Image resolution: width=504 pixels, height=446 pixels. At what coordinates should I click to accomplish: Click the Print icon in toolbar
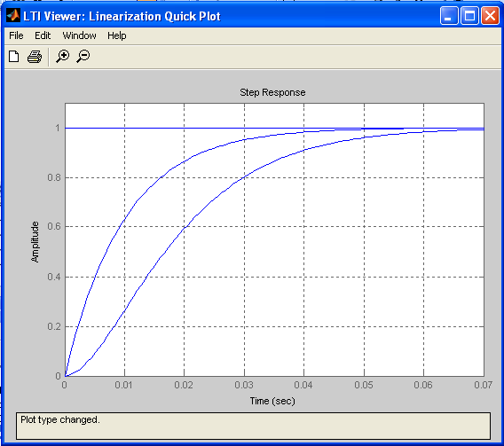(x=35, y=57)
